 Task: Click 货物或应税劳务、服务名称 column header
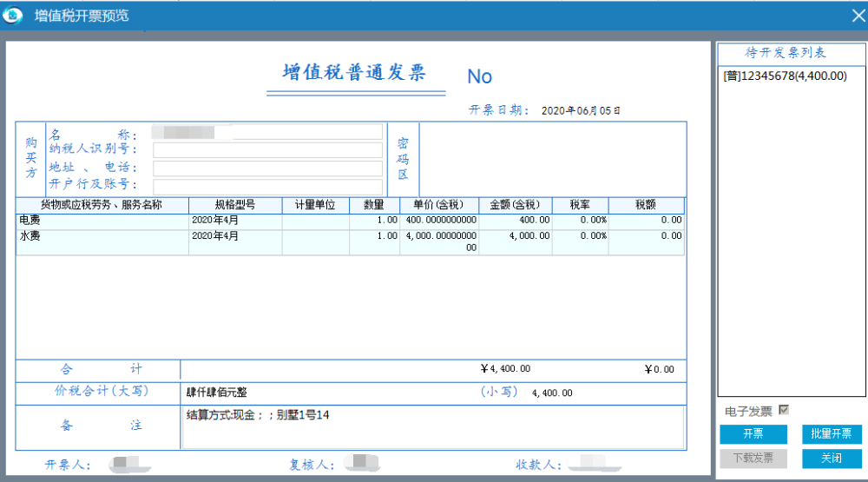point(102,205)
